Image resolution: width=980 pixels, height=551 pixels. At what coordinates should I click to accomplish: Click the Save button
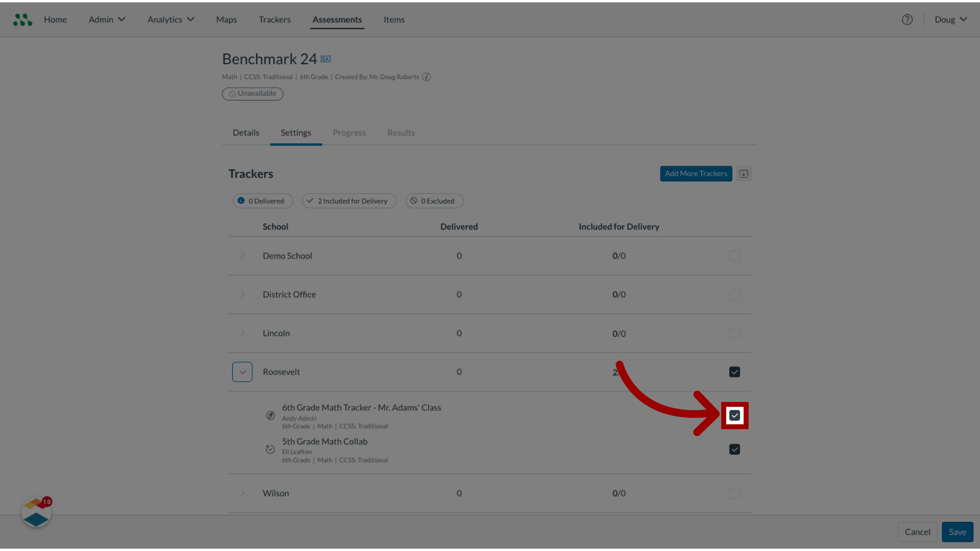coord(957,532)
